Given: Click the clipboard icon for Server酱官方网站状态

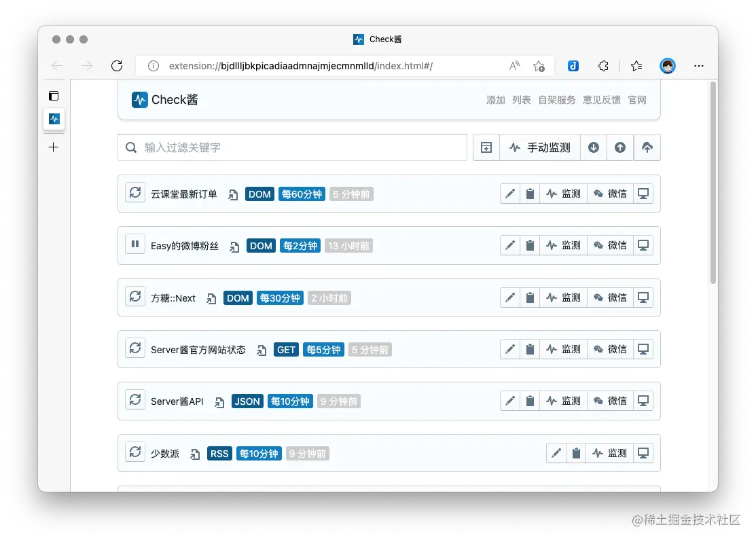Looking at the screenshot, I should pyautogui.click(x=530, y=349).
